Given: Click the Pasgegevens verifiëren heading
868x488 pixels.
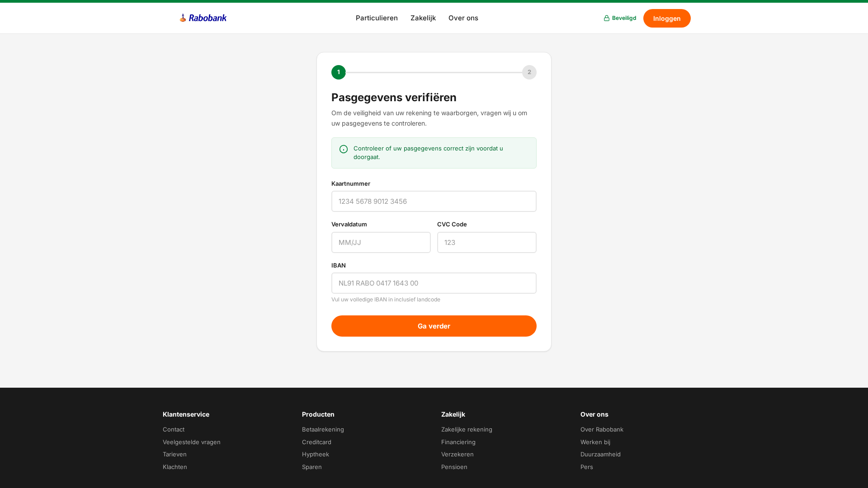Looking at the screenshot, I should point(394,97).
